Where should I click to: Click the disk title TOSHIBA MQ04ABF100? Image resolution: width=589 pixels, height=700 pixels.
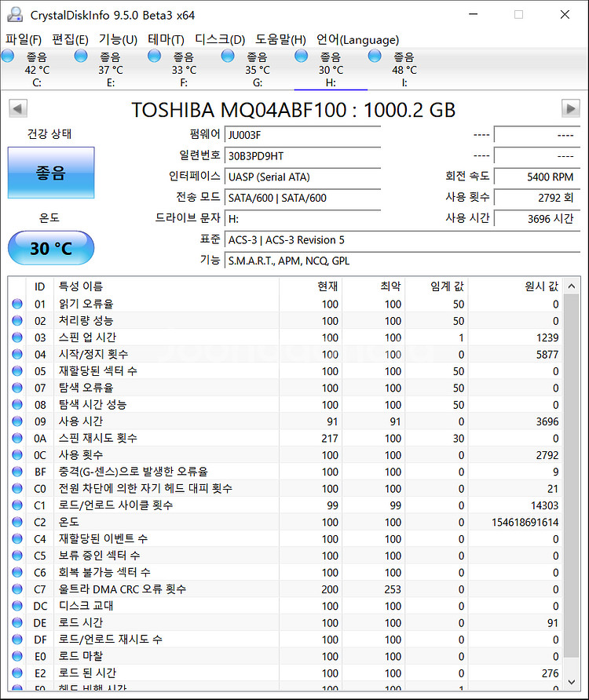pyautogui.click(x=293, y=110)
